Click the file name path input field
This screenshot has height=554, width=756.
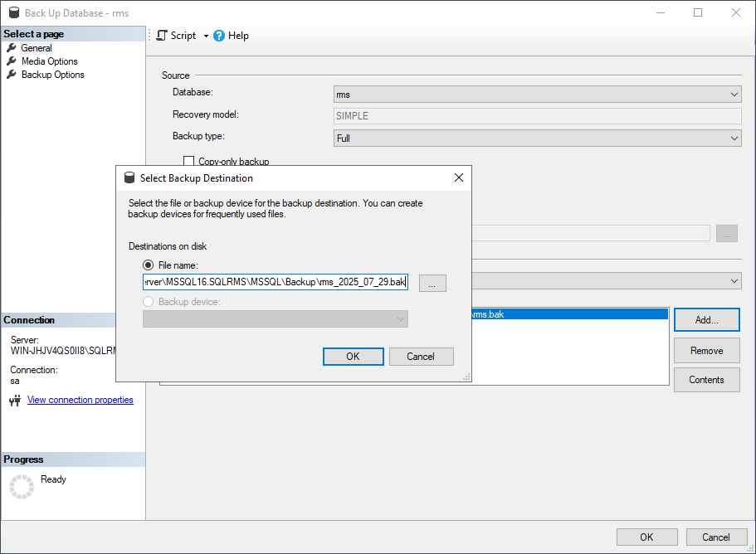click(276, 282)
